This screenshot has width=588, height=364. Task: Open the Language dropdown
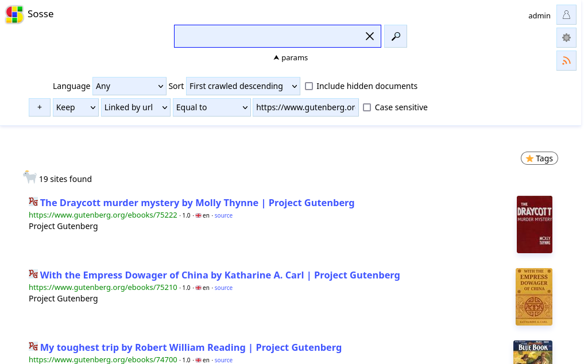pos(129,86)
